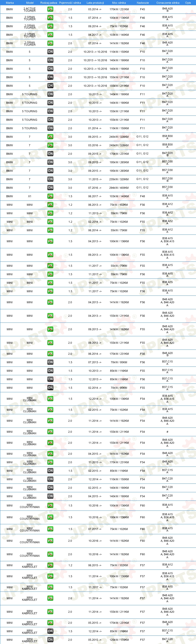Screen dimensions: 196x644
Task: Select the 07.2017 -> date in Countryman row
Action: [95, 529]
